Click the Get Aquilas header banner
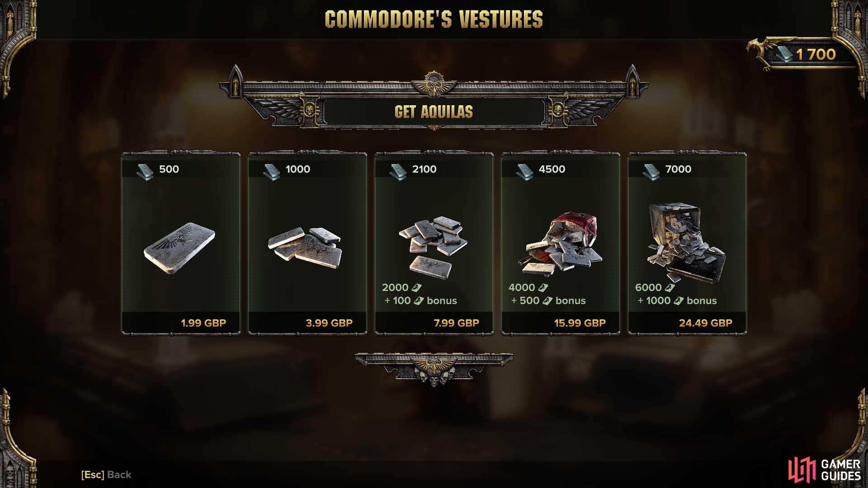Screen dimensions: 868x488 (x=434, y=112)
